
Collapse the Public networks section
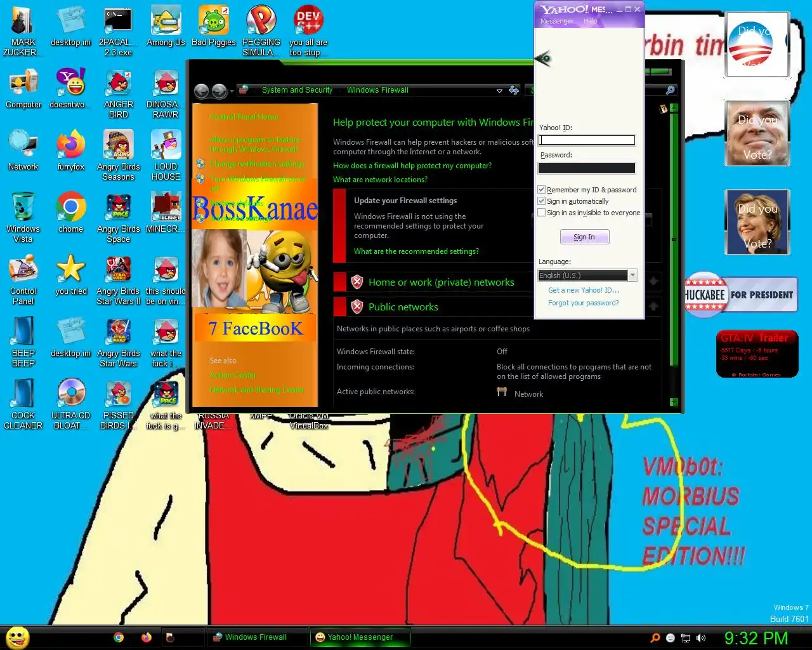653,307
